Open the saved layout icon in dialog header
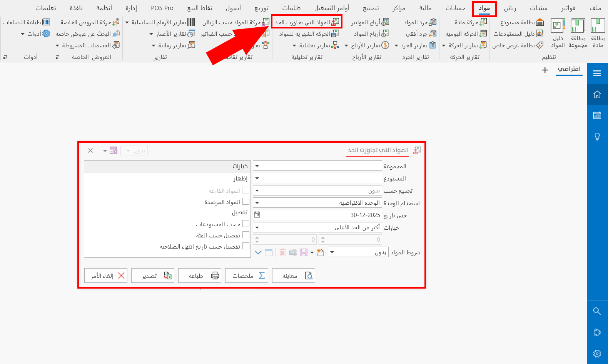Image resolution: width=608 pixels, height=364 pixels. point(113,150)
